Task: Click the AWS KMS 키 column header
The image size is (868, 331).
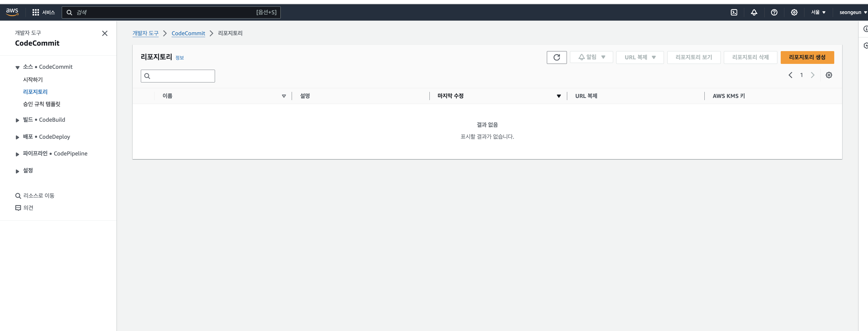Action: (728, 96)
